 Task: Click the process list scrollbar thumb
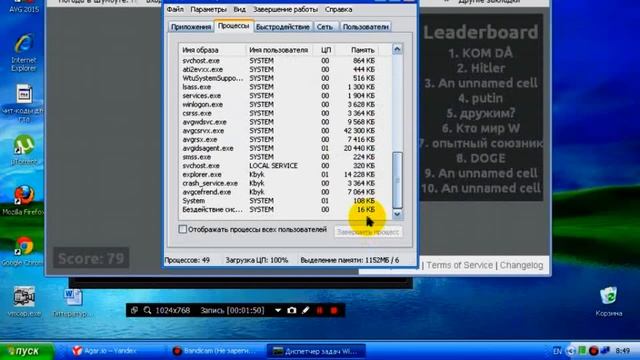tap(397, 180)
